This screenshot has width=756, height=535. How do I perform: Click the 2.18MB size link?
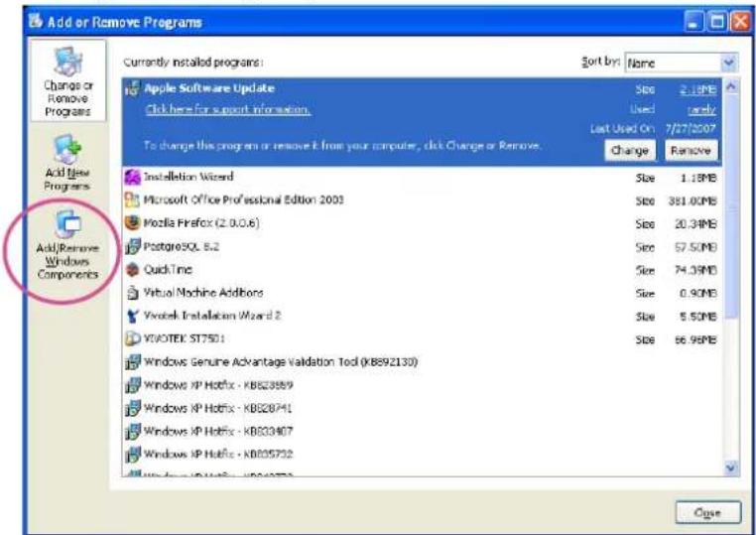tap(697, 89)
